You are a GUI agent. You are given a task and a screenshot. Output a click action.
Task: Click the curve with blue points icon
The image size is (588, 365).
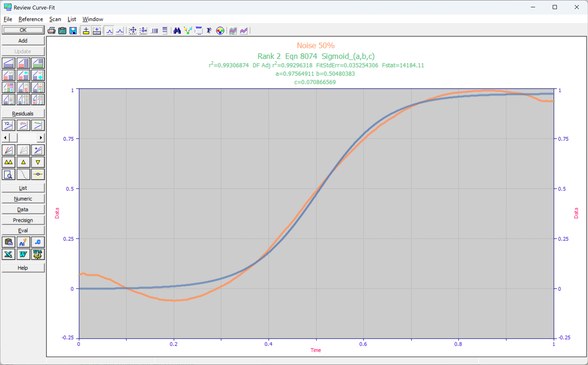tap(38, 150)
